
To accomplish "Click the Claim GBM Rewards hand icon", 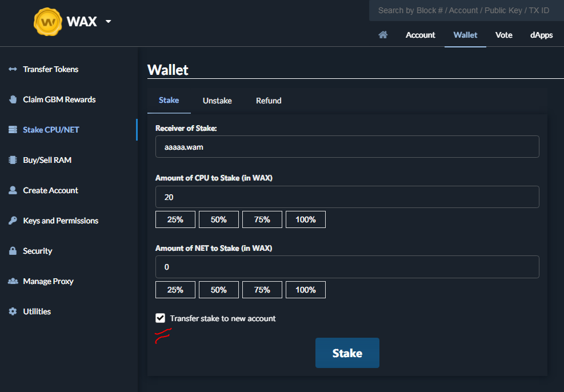I will pyautogui.click(x=13, y=99).
